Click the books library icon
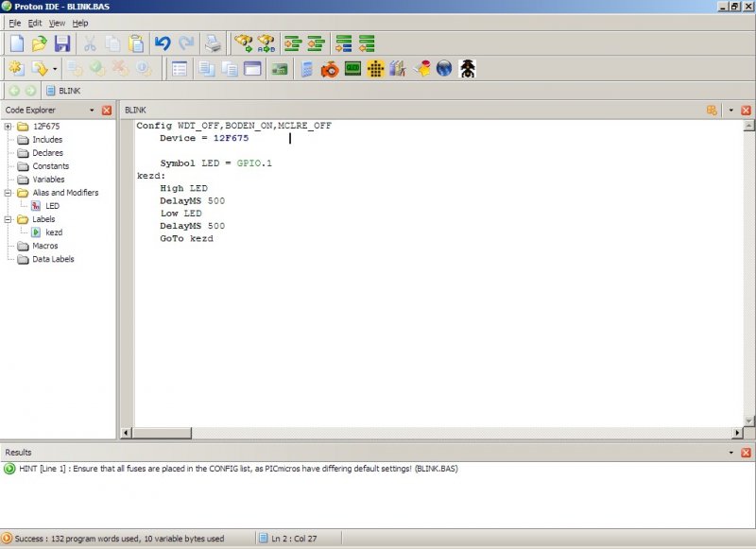 coord(398,69)
